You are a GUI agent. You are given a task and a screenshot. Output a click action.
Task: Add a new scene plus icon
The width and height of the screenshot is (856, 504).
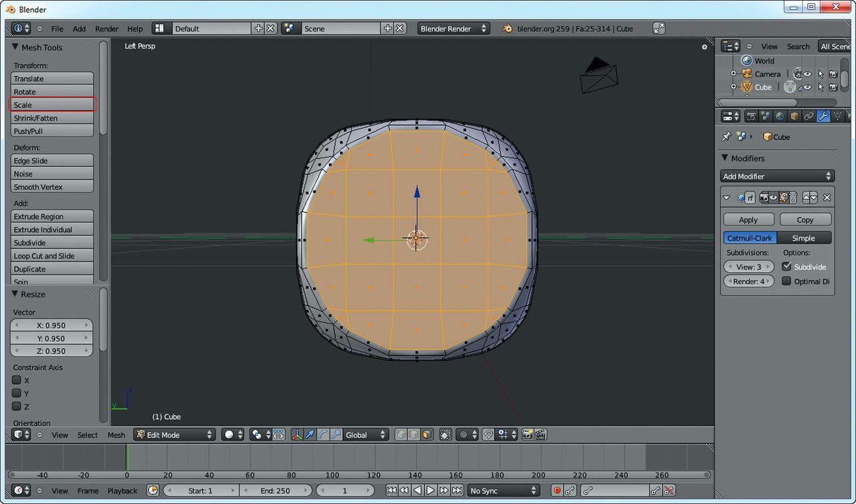pos(388,28)
